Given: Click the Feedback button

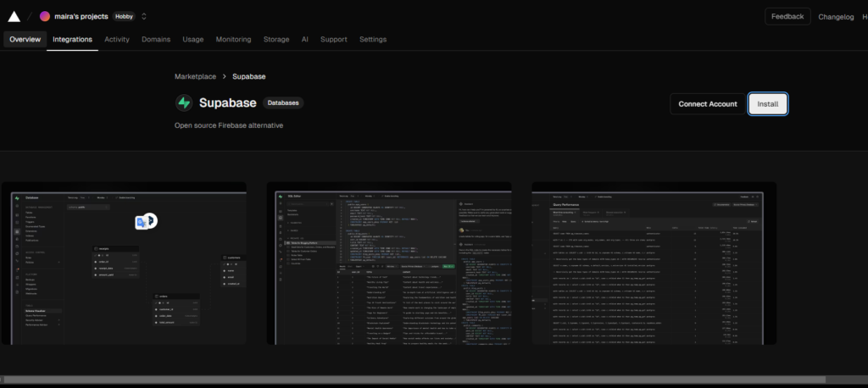Looking at the screenshot, I should [x=787, y=17].
